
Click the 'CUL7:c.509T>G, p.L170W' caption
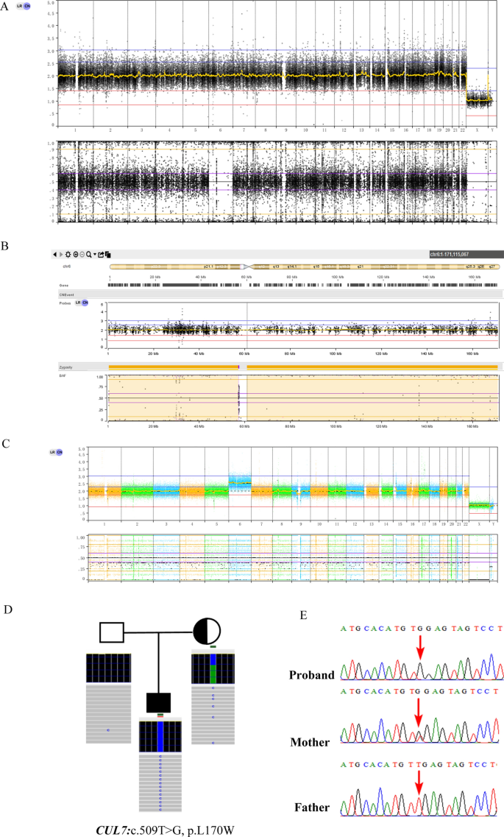pyautogui.click(x=165, y=830)
